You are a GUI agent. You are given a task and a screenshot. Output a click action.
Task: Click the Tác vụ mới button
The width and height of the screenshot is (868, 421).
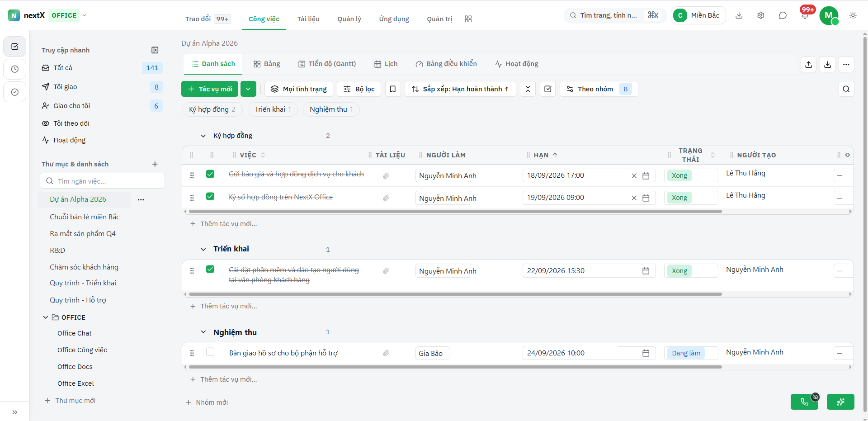210,89
